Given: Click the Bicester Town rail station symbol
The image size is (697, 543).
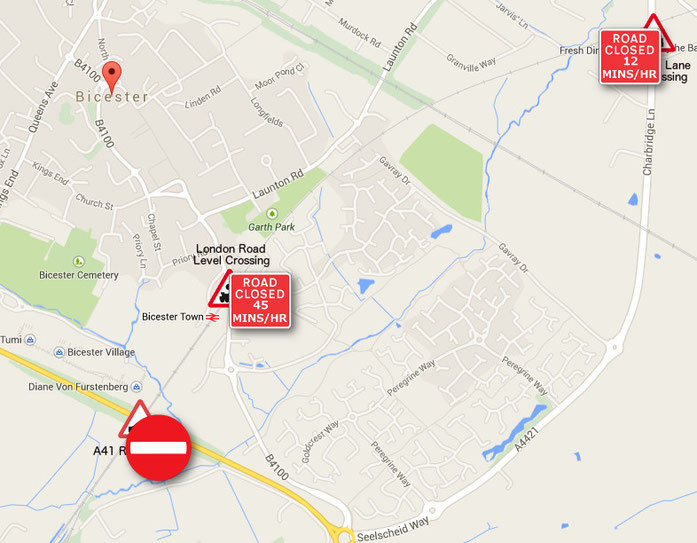Looking at the screenshot, I should (x=212, y=317).
